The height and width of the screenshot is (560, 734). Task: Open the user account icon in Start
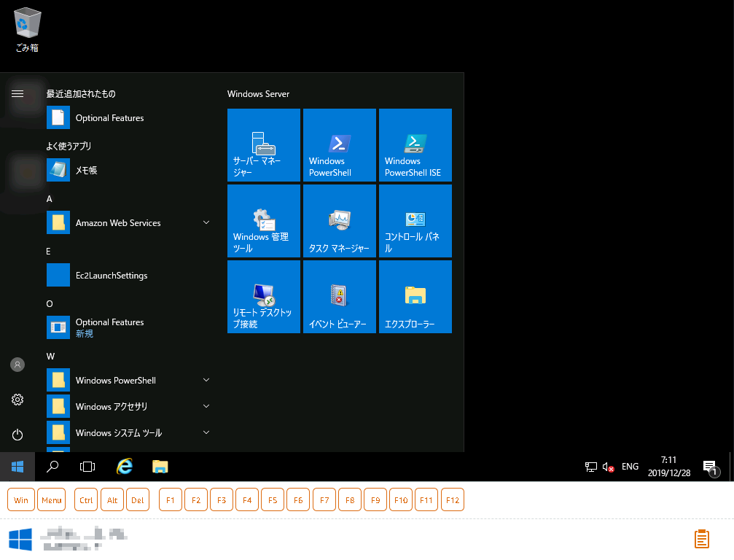[x=17, y=365]
